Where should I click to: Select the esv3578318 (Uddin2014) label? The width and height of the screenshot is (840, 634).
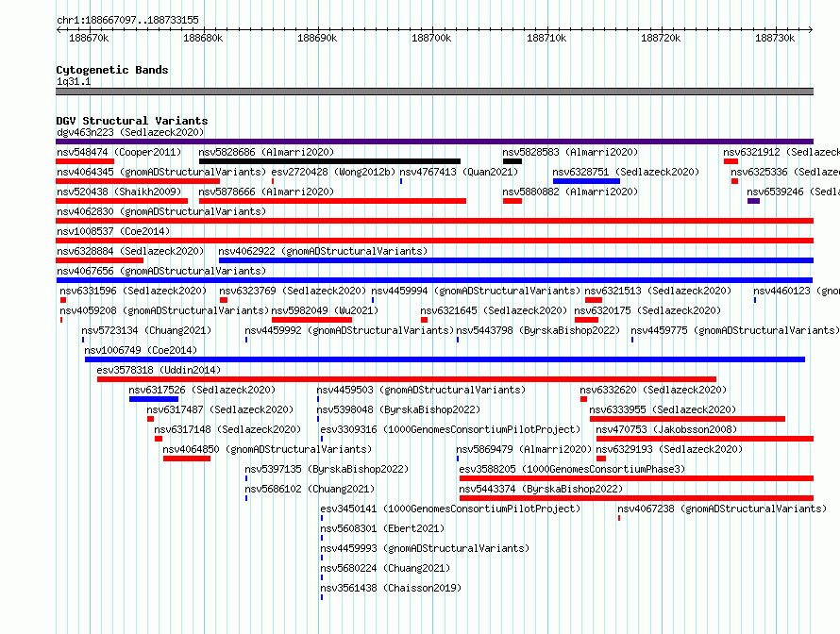click(x=159, y=370)
